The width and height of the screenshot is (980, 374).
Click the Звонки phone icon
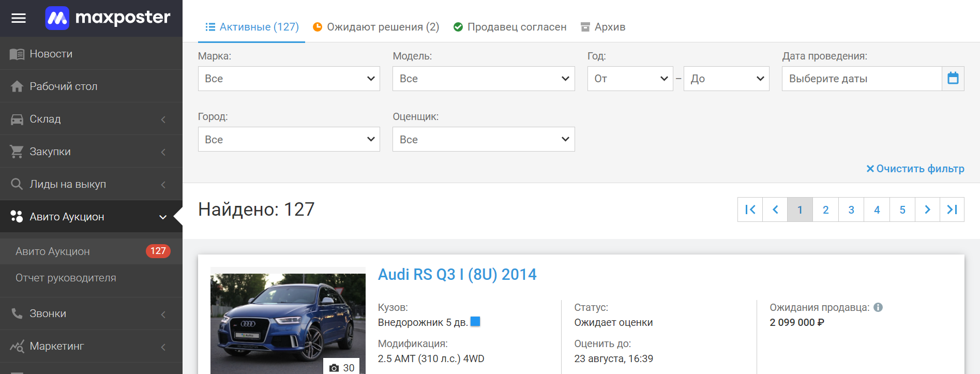coord(17,313)
